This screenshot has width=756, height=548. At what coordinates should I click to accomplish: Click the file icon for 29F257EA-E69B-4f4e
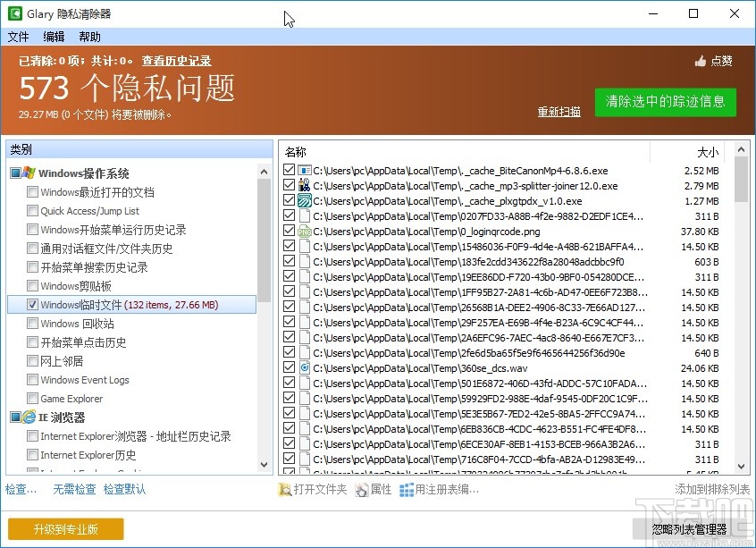click(x=304, y=323)
